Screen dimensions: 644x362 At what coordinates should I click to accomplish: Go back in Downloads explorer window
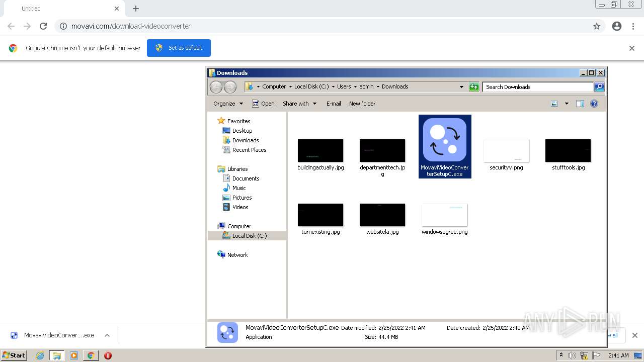coord(216,87)
